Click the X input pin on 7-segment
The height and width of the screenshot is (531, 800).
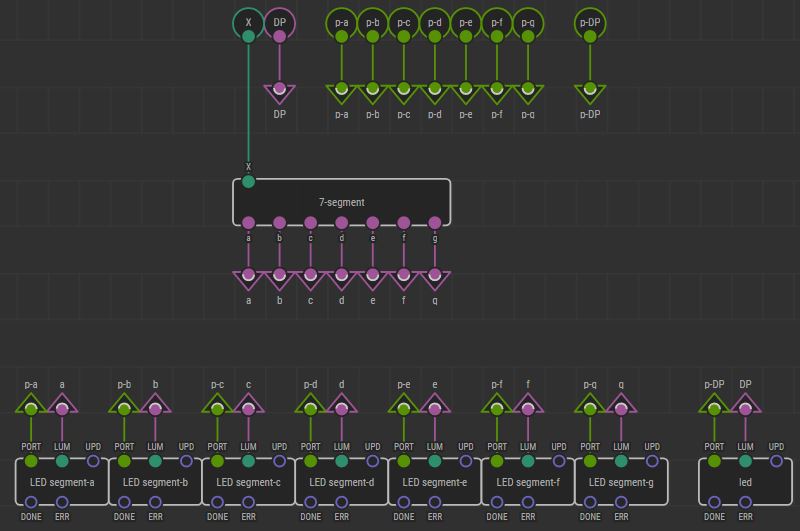coord(249,182)
